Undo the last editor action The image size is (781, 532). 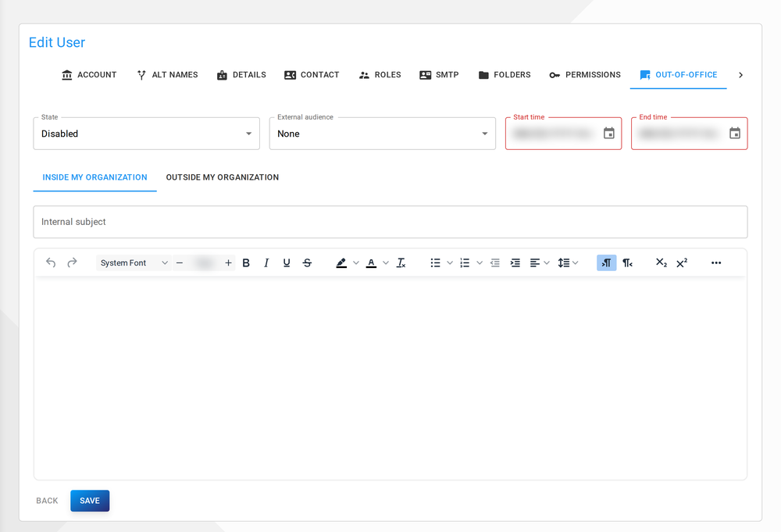51,262
